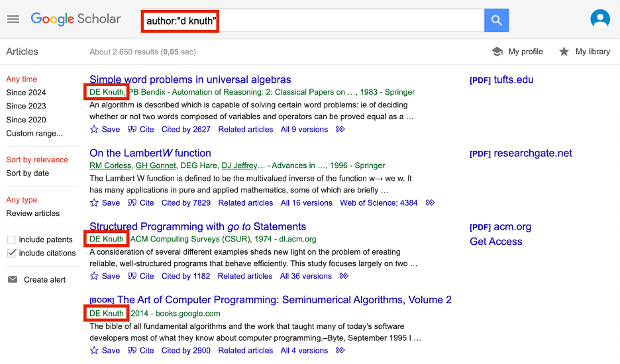Save Simple word problems result via star icon
The width and height of the screenshot is (620, 364).
pyautogui.click(x=94, y=129)
